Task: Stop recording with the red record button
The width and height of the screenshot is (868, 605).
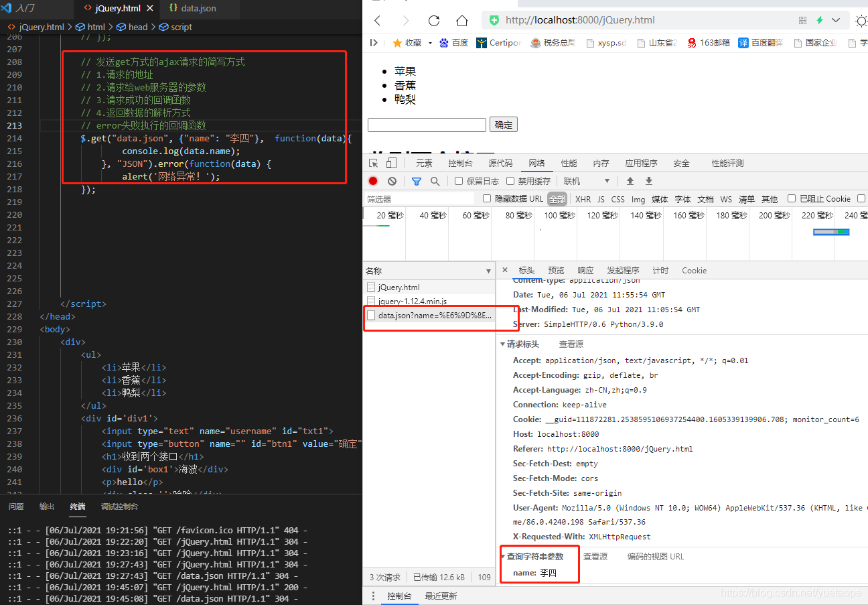Action: pyautogui.click(x=373, y=181)
